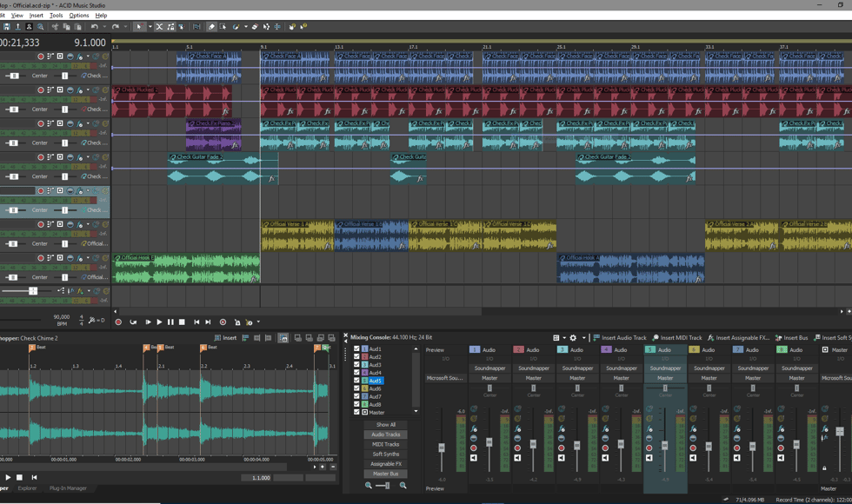The width and height of the screenshot is (852, 504).
Task: Click the Cut scissors icon in toolbar
Action: pyautogui.click(x=55, y=26)
